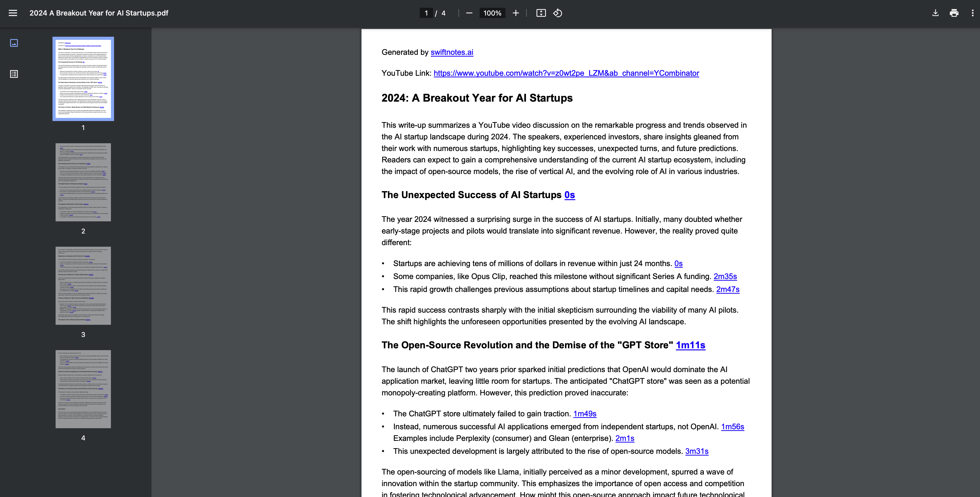Zoom in on the document
The image size is (980, 497).
point(516,13)
